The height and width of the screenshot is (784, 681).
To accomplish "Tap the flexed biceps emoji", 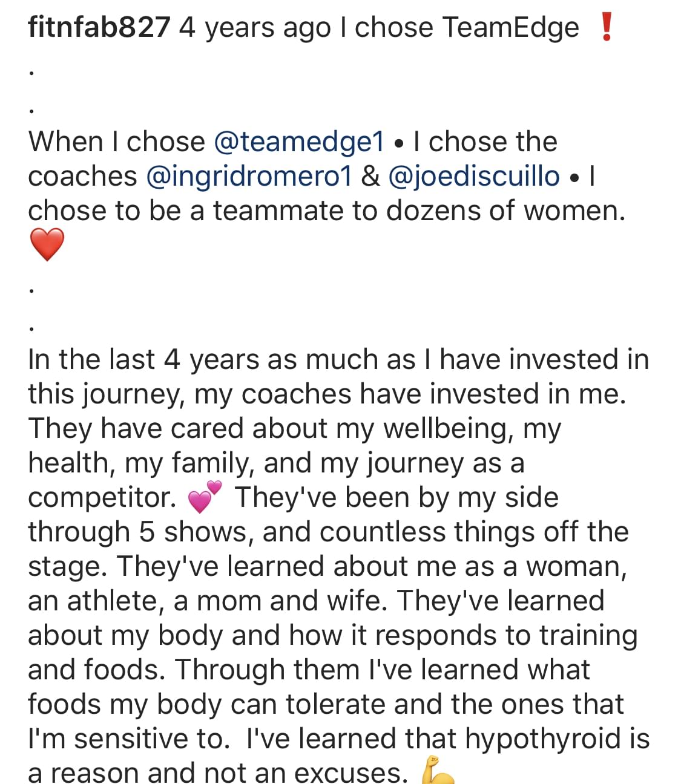I will click(436, 771).
